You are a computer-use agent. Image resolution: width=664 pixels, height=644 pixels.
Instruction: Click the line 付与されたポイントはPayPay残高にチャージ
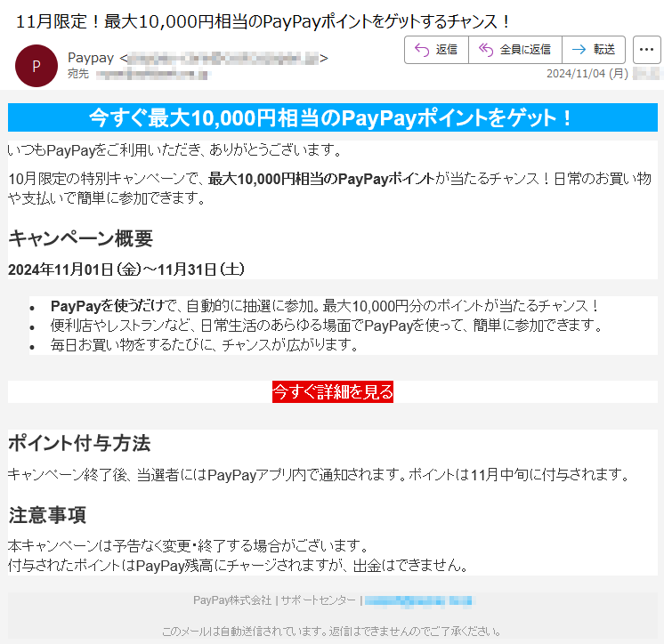pyautogui.click(x=239, y=566)
